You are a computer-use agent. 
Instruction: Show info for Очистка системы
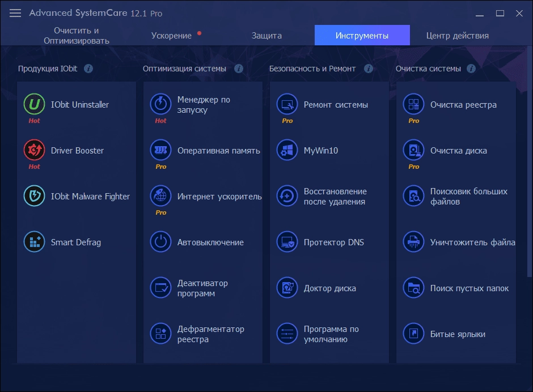pyautogui.click(x=471, y=69)
